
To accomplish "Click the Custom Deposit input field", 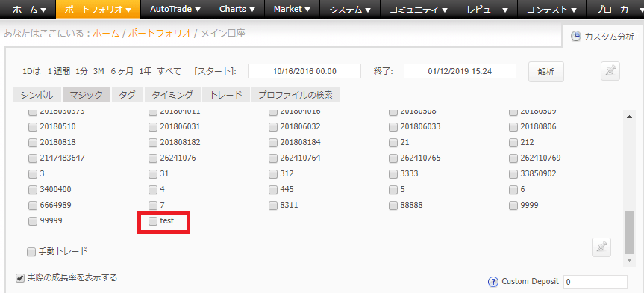I will (595, 282).
